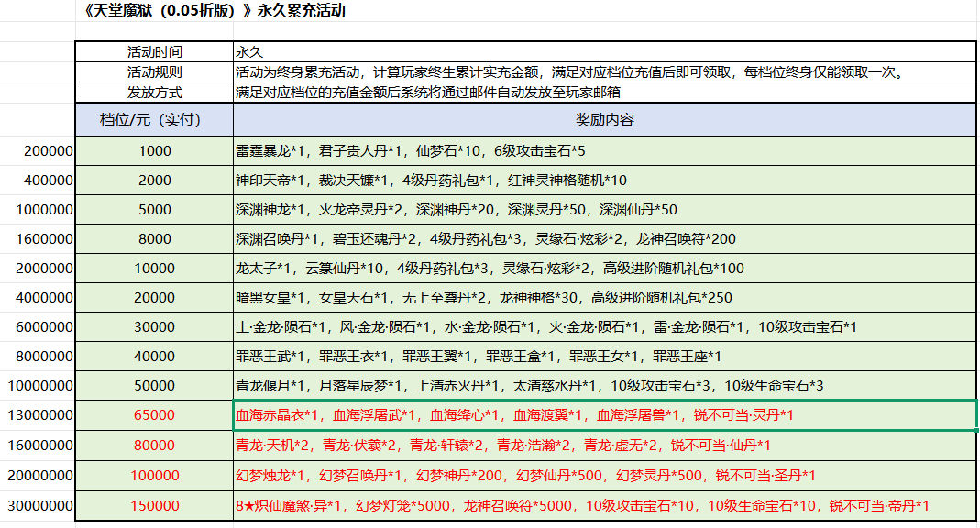Select the red tier cell showing 65000
Screen dimensions: 980x528
154,415
